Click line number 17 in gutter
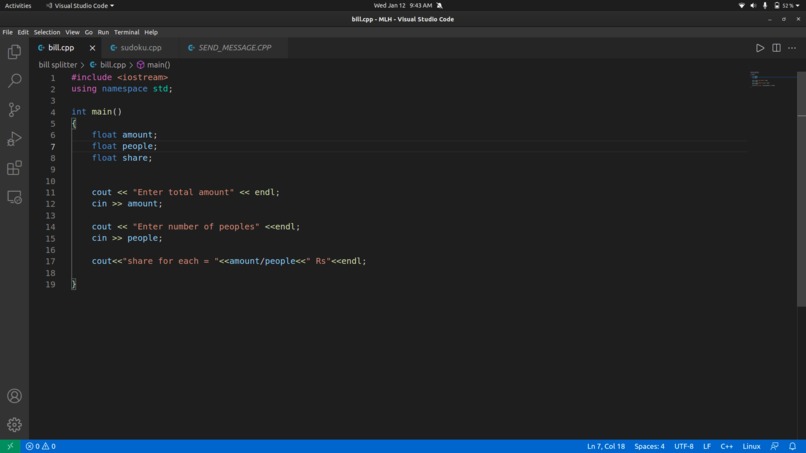Viewport: 806px width, 453px height. click(50, 261)
